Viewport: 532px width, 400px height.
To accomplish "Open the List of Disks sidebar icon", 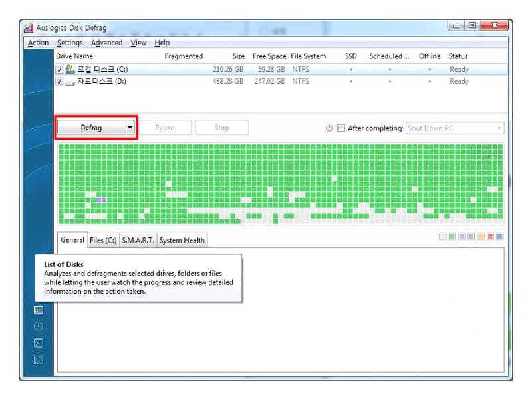I will (x=39, y=310).
